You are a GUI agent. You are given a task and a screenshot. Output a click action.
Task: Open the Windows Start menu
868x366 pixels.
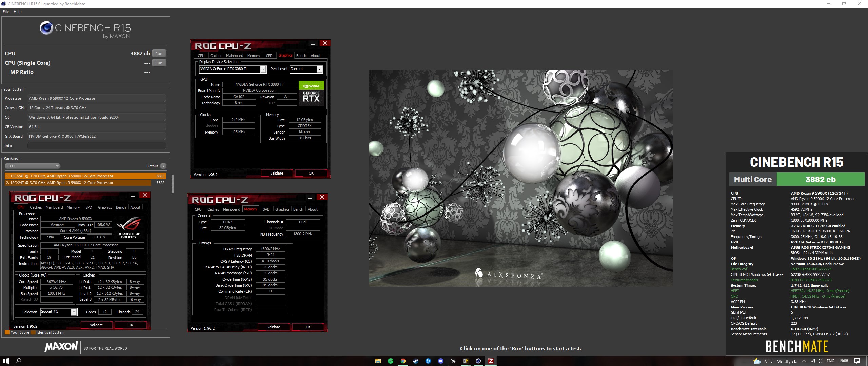click(6, 361)
